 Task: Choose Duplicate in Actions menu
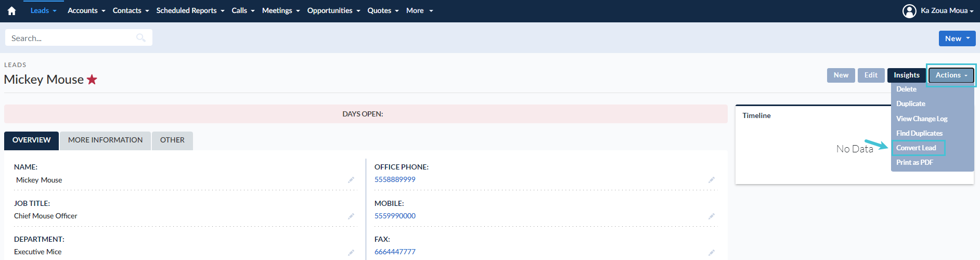point(910,104)
